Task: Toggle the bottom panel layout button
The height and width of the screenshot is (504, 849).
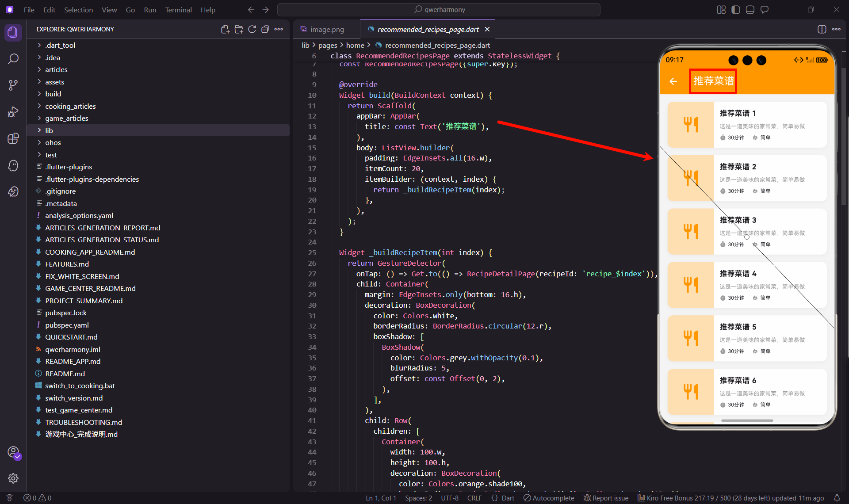Action: (x=750, y=10)
